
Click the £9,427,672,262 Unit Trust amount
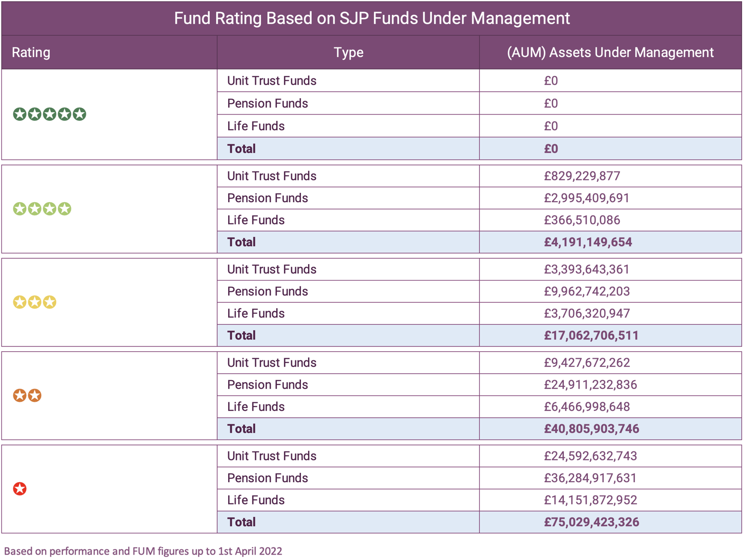[x=586, y=363]
